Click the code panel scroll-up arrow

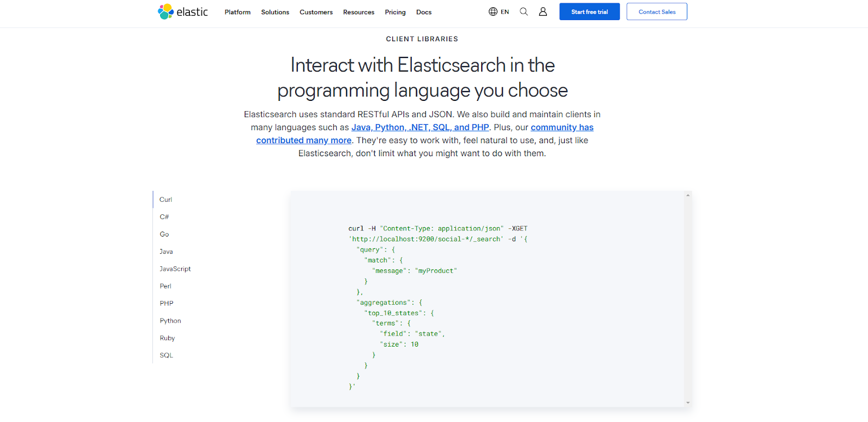pos(688,195)
